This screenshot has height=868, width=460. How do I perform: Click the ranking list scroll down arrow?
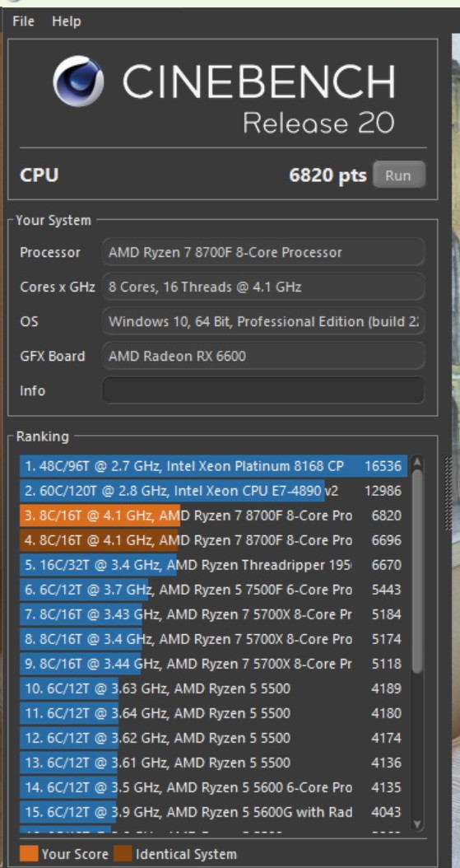[x=417, y=824]
